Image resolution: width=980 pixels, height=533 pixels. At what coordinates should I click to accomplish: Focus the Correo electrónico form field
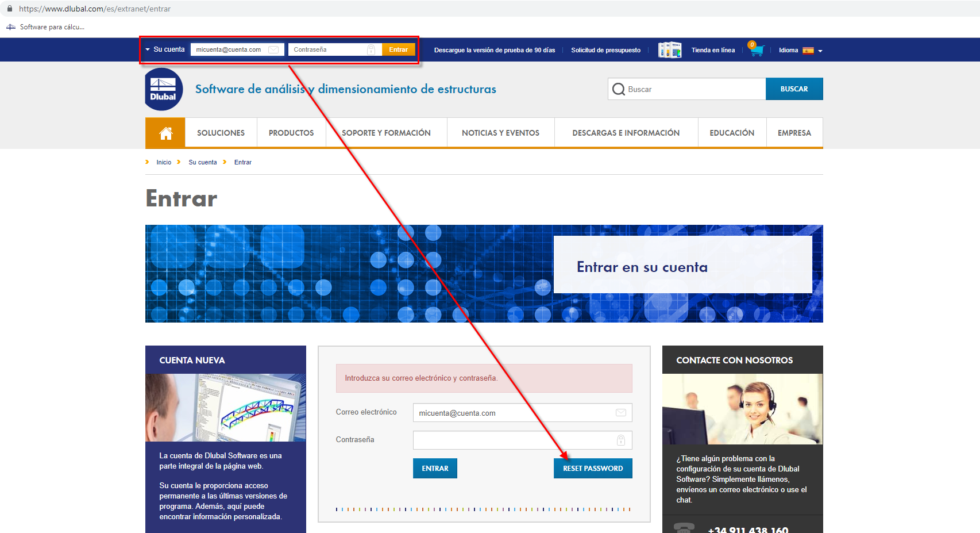pyautogui.click(x=523, y=413)
